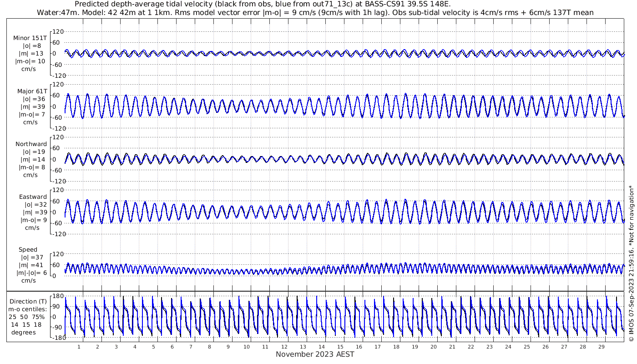
Task: Click date axis label '29'
Action: coord(601,347)
